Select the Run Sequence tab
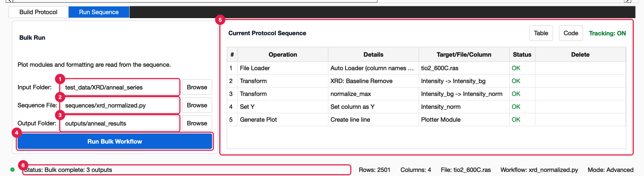The image size is (644, 176). (x=99, y=12)
